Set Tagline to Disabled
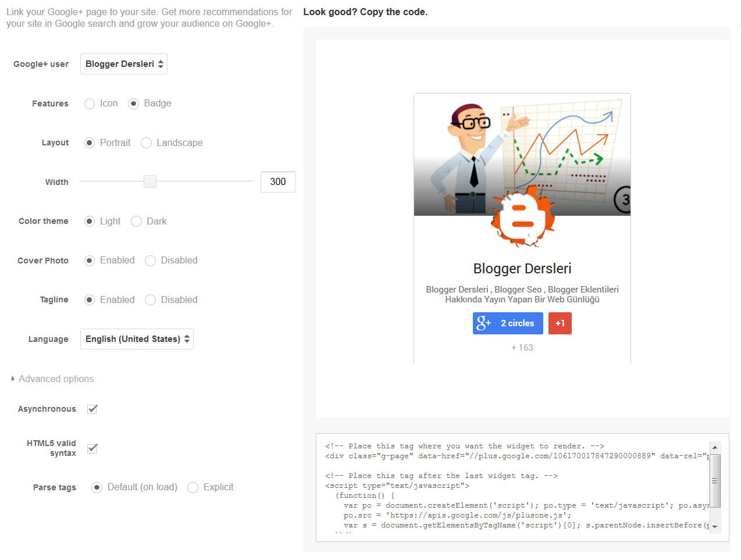Image resolution: width=741 pixels, height=560 pixels. pyautogui.click(x=150, y=300)
